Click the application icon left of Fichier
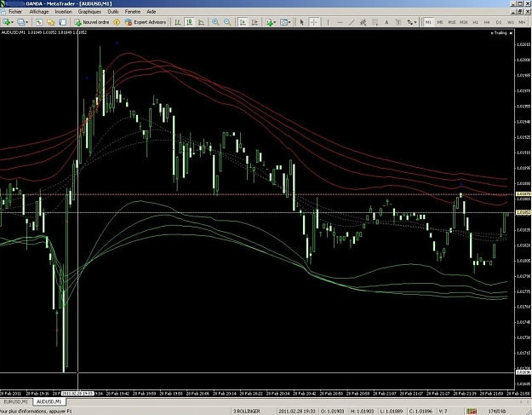 (x=3, y=12)
